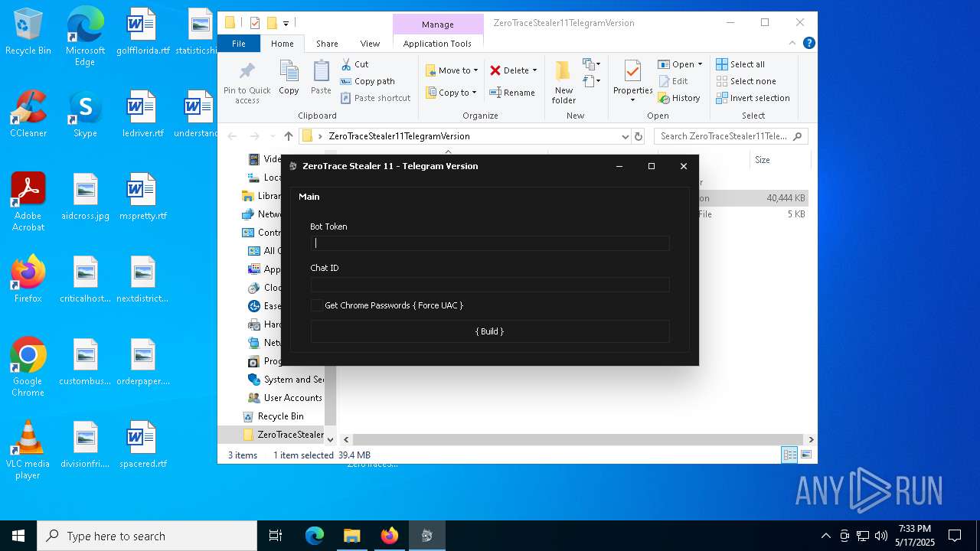Image resolution: width=980 pixels, height=551 pixels.
Task: Open the notification center icon
Action: [955, 536]
